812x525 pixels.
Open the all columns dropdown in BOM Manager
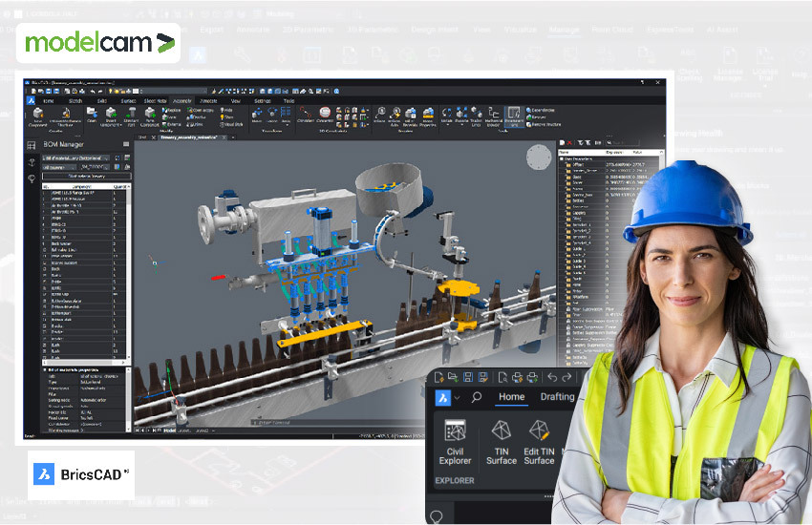coord(59,167)
